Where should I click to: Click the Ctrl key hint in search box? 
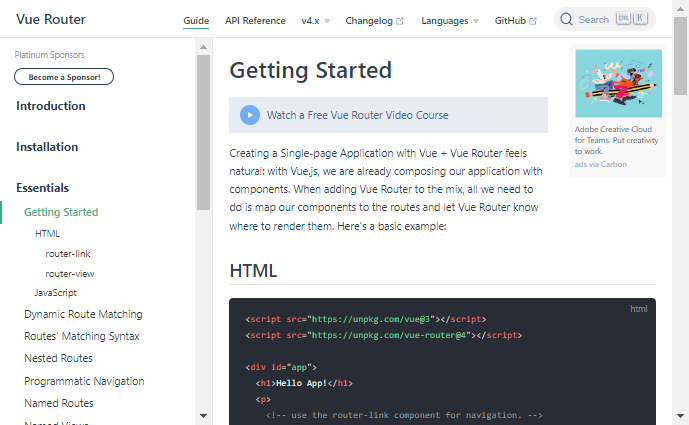623,18
